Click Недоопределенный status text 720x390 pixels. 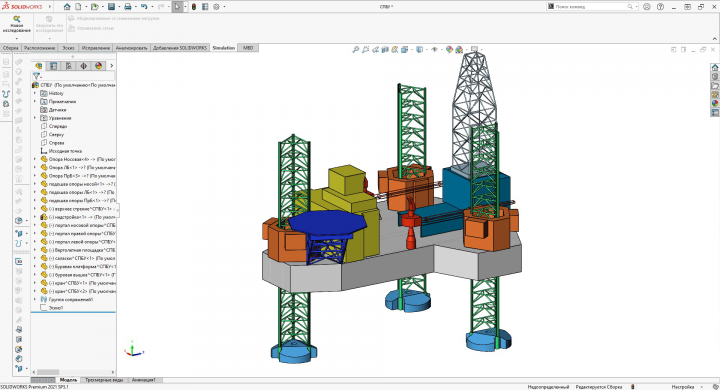pos(548,387)
